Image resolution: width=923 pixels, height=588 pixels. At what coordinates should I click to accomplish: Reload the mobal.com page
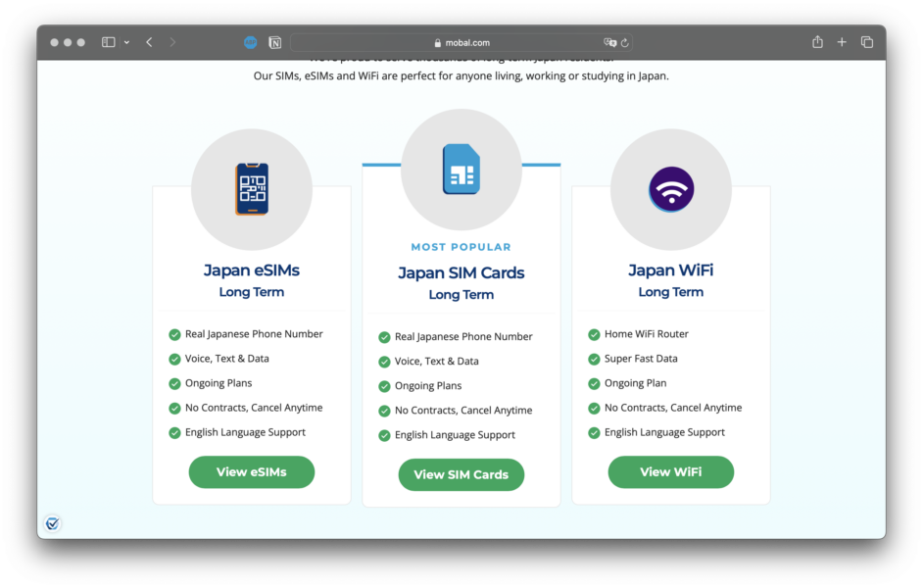pos(625,42)
